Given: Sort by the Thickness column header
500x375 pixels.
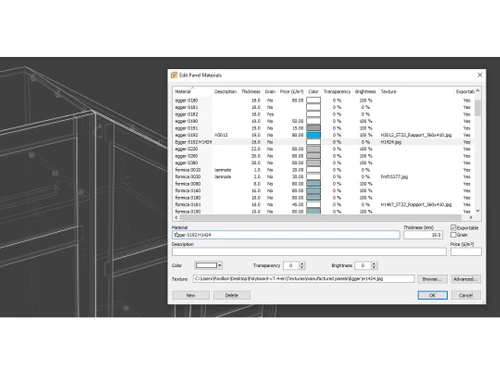Looking at the screenshot, I should click(x=251, y=91).
